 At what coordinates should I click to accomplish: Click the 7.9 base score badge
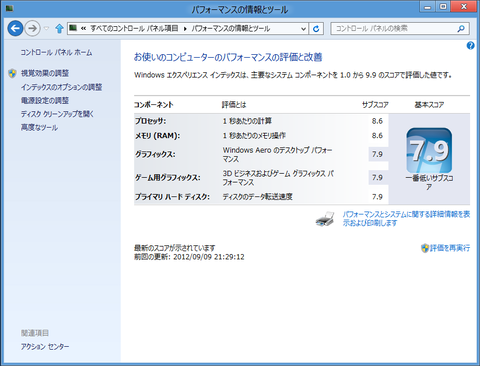[429, 150]
